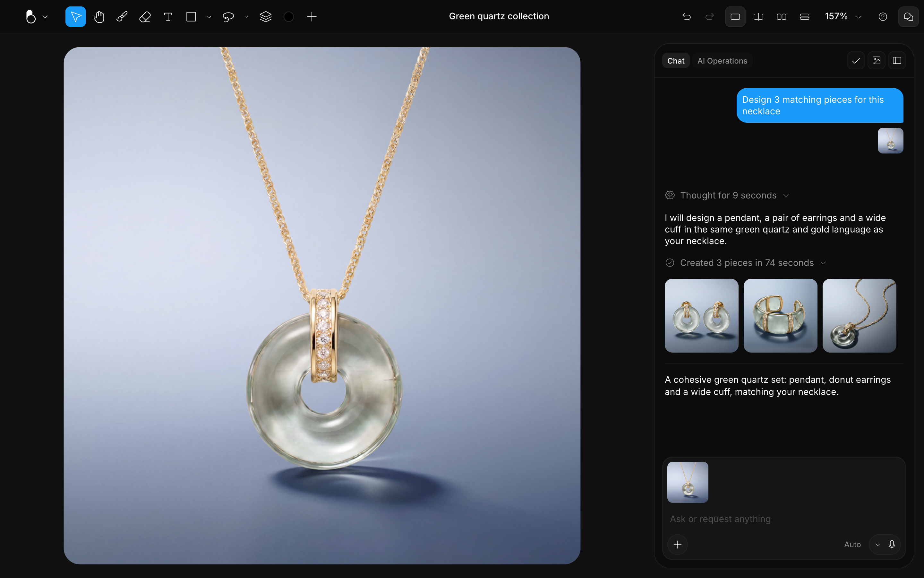Viewport: 924px width, 578px height.
Task: Click necklace thumbnail under user message
Action: click(x=890, y=140)
